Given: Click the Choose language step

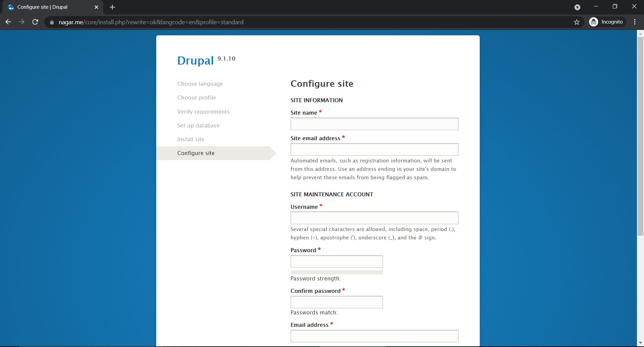Looking at the screenshot, I should click(x=200, y=84).
